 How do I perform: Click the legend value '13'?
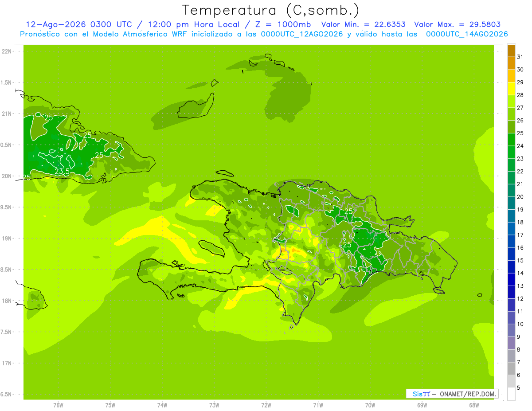tap(520, 286)
